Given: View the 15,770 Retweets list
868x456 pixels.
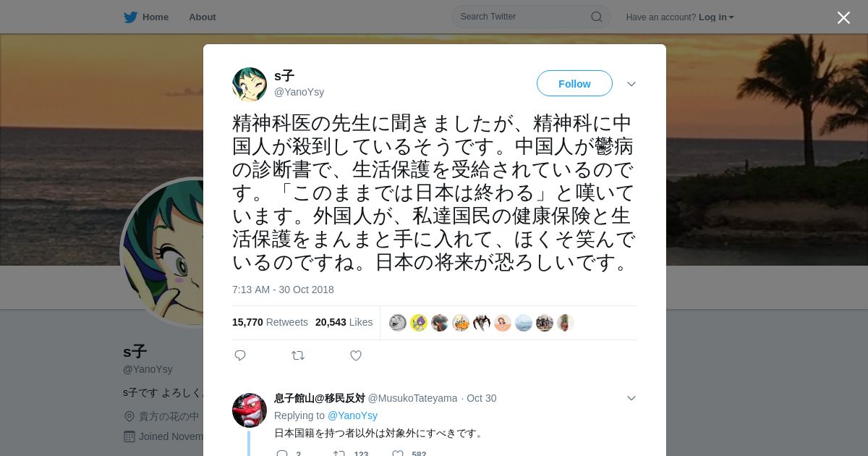Looking at the screenshot, I should (x=270, y=322).
